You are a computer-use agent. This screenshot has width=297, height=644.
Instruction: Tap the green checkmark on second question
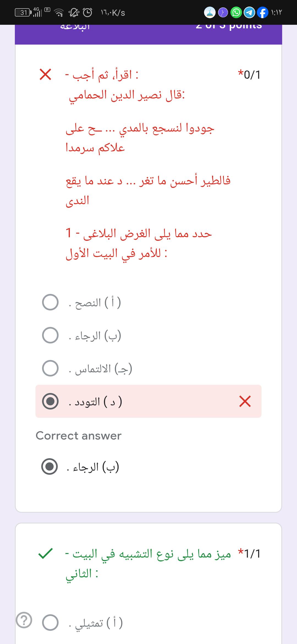tap(45, 553)
